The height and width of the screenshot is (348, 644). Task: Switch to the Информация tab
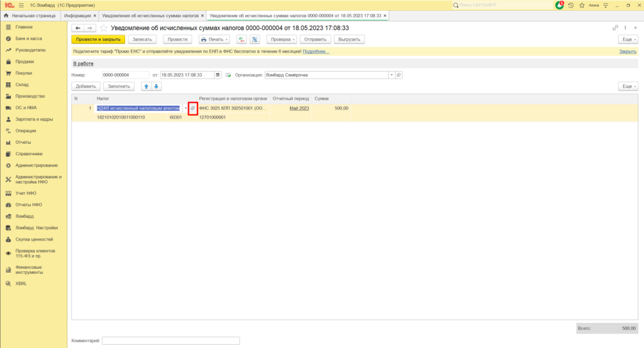coord(78,14)
